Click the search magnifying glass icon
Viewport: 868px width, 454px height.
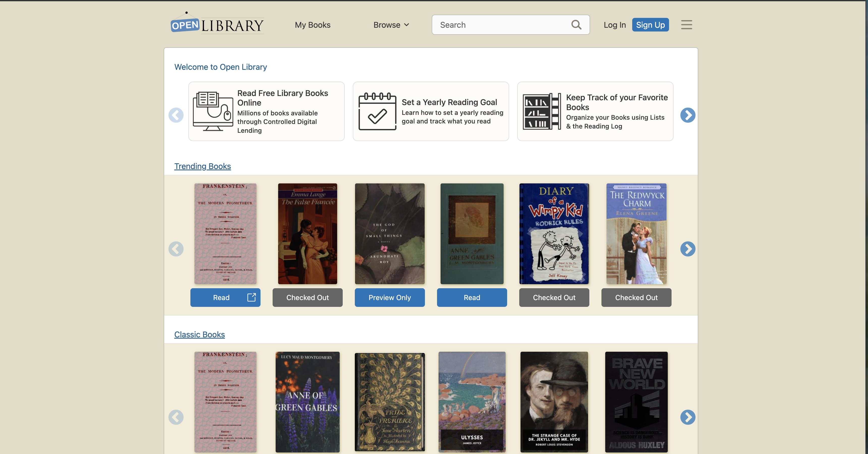click(576, 25)
